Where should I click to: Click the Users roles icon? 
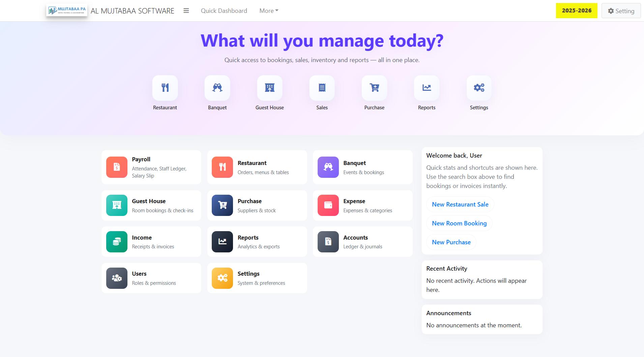click(x=116, y=278)
